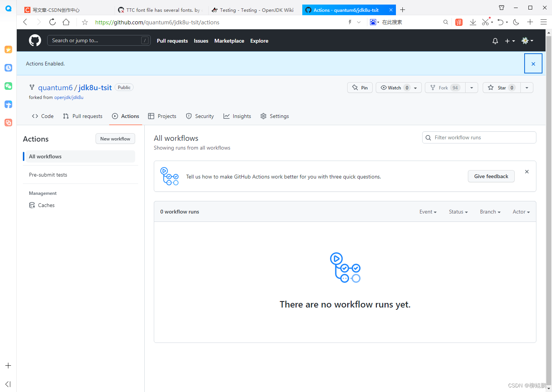Open Marketplace in top navbar

click(x=229, y=41)
